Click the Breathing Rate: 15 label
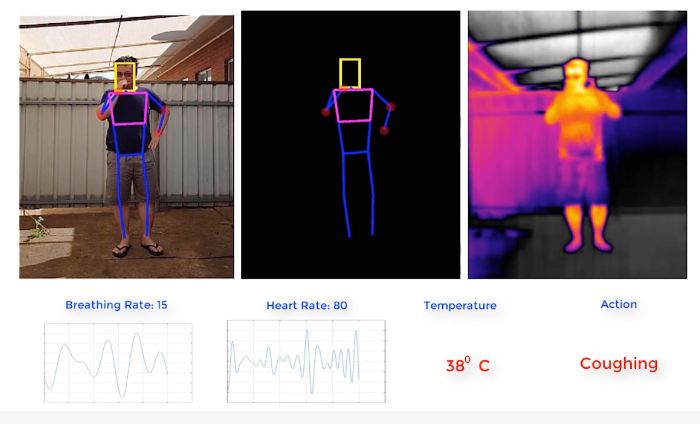This screenshot has width=700, height=424. coord(116,305)
